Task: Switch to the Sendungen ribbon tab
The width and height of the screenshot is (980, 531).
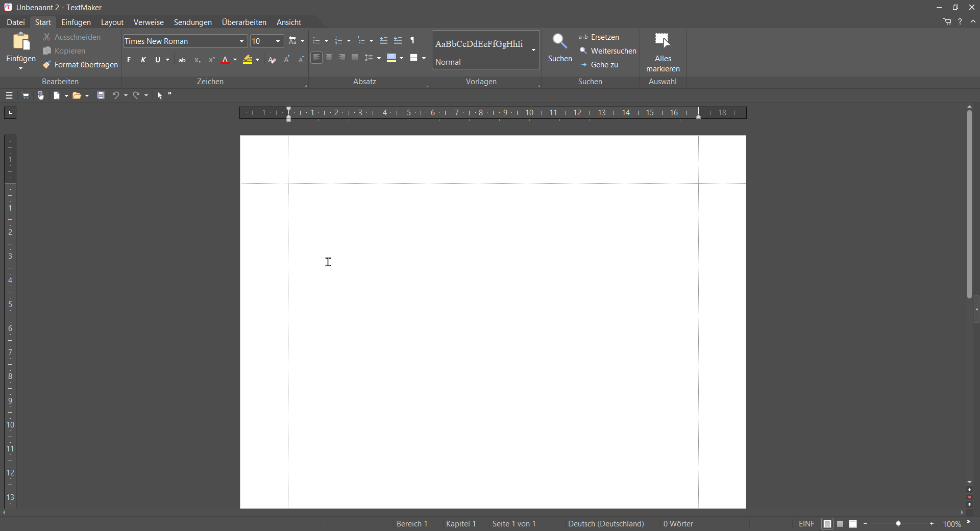Action: (x=192, y=22)
